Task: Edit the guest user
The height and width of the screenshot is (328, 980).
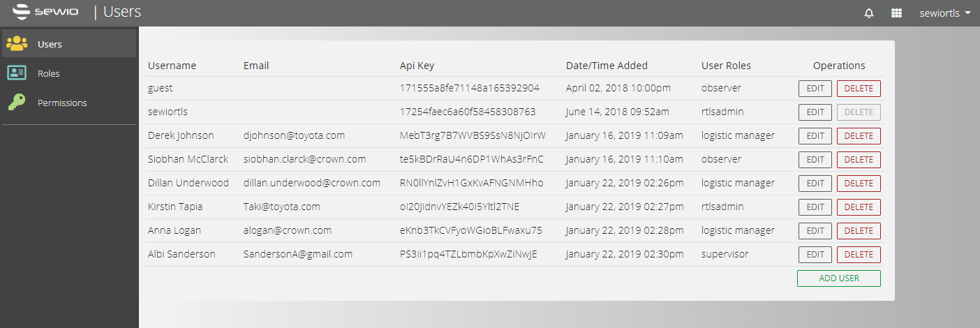Action: coord(815,89)
